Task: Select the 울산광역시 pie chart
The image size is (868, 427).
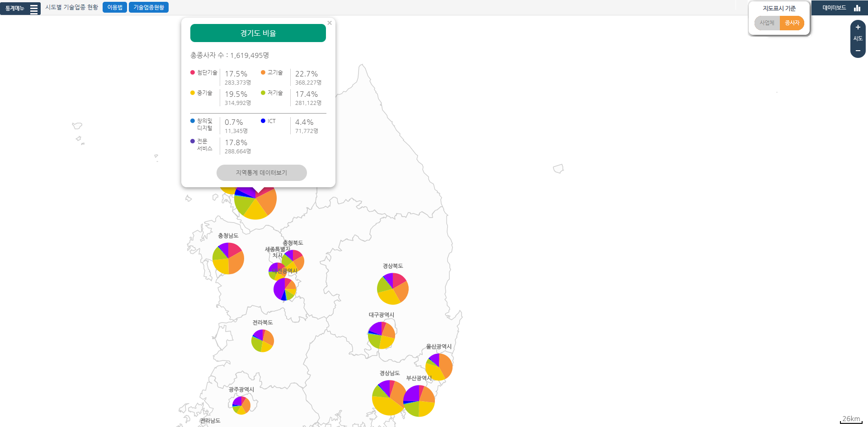Action: pyautogui.click(x=439, y=367)
